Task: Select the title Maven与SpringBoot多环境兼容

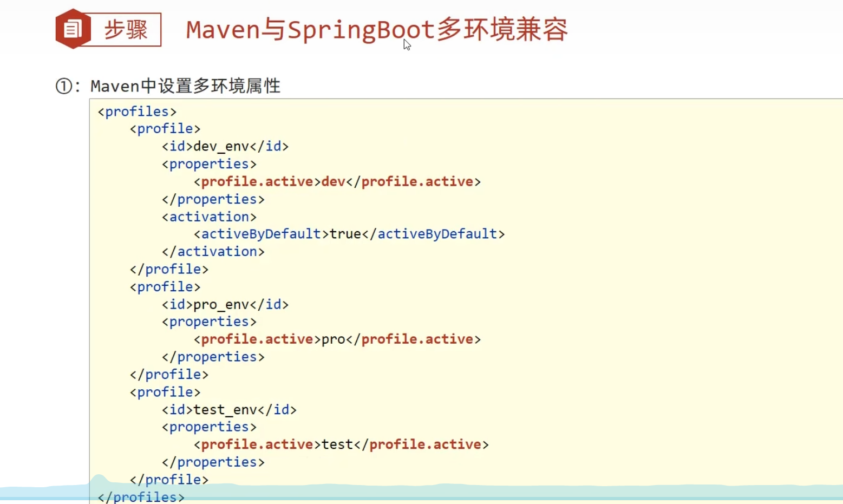Action: pyautogui.click(x=377, y=30)
